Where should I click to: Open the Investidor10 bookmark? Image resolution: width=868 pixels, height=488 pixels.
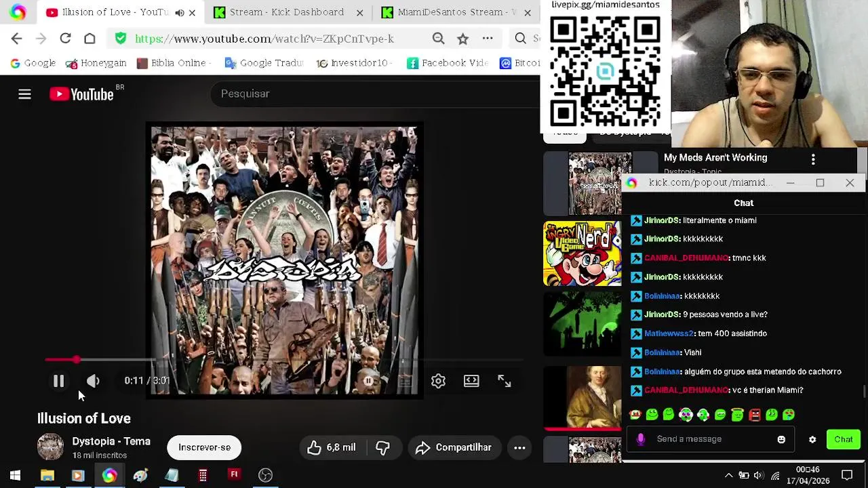(x=353, y=63)
